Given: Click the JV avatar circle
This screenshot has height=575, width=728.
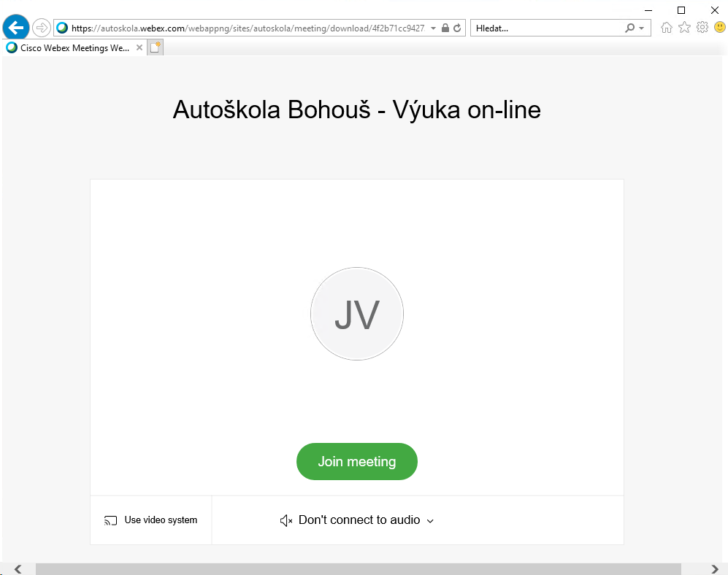Looking at the screenshot, I should (x=357, y=314).
